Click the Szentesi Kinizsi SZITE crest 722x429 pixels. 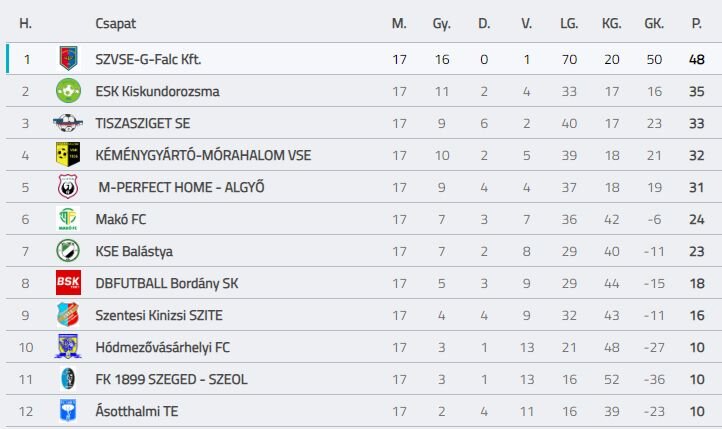[x=68, y=315]
